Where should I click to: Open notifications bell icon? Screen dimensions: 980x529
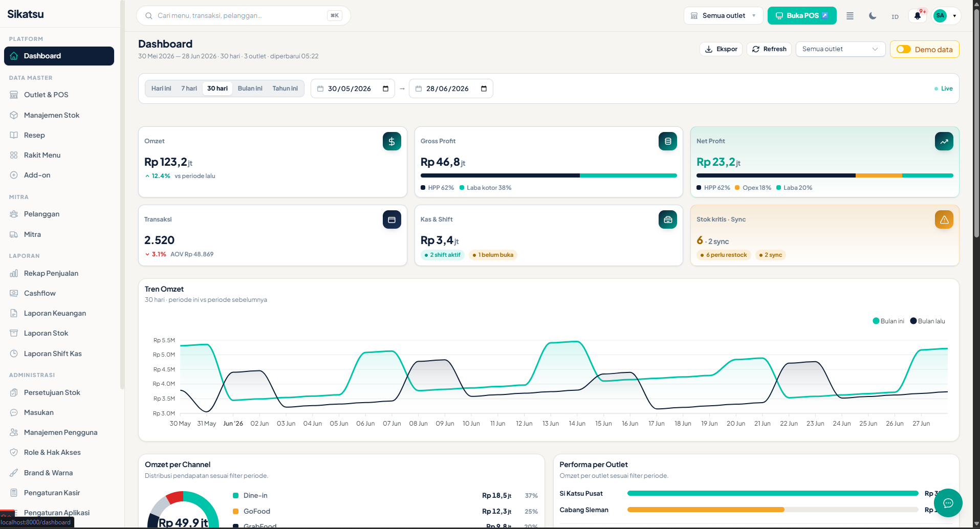click(918, 16)
